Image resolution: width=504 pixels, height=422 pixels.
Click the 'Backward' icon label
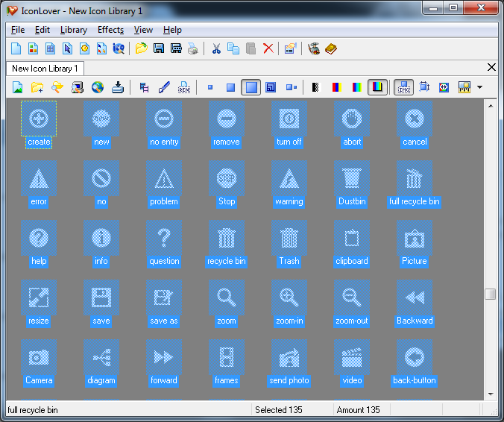415,321
